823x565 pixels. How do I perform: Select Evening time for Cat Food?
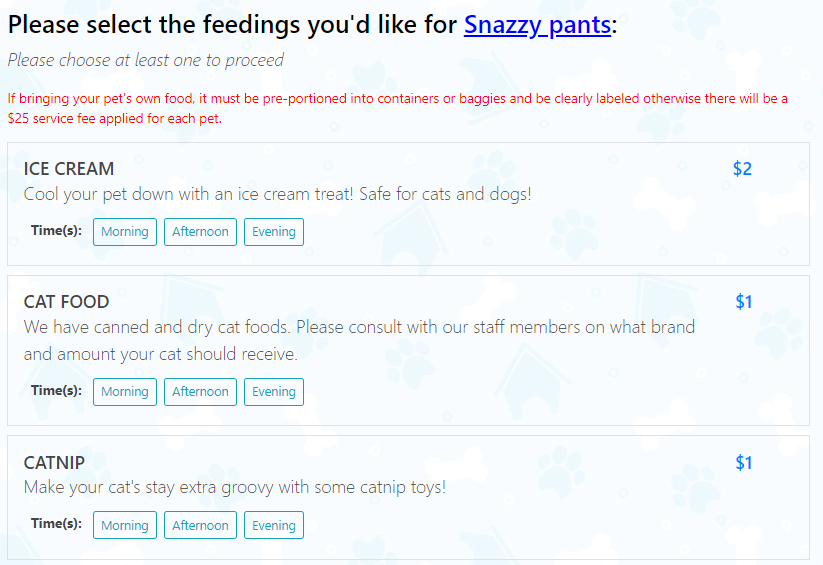[x=274, y=392]
